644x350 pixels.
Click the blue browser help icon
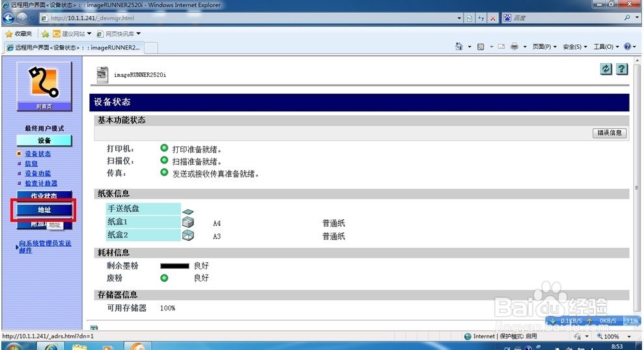(627, 47)
